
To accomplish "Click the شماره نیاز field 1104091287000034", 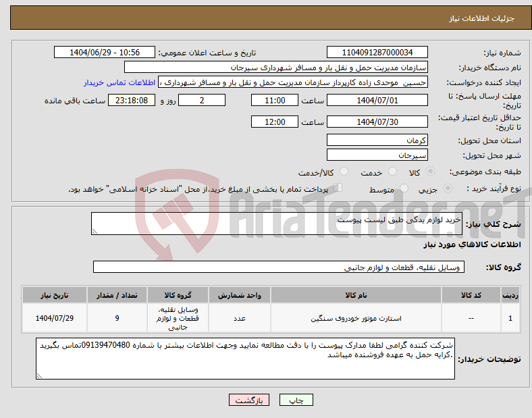I will click(x=377, y=52).
